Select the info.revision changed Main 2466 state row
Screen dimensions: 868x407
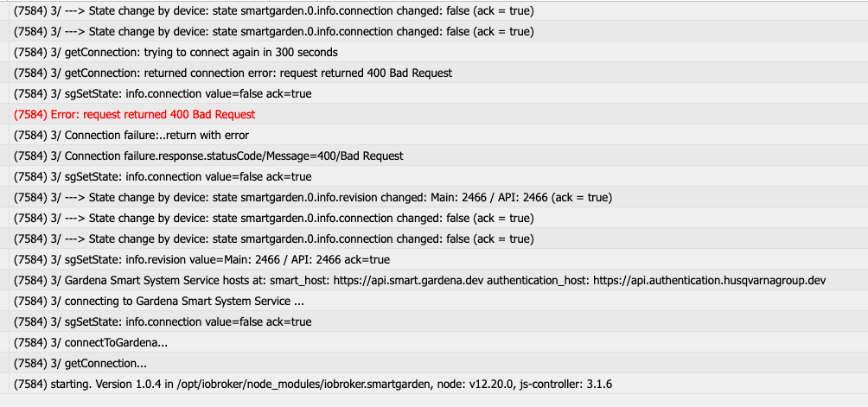coord(438,197)
